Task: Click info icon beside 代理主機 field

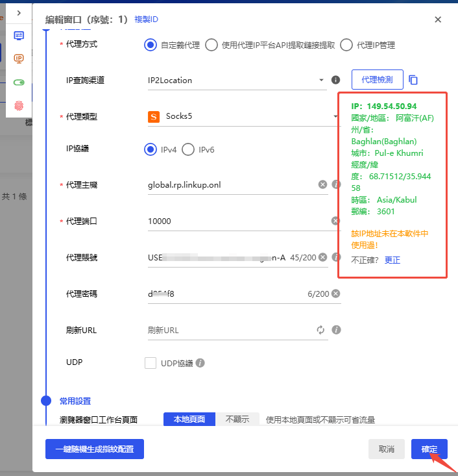Action: coord(336,184)
